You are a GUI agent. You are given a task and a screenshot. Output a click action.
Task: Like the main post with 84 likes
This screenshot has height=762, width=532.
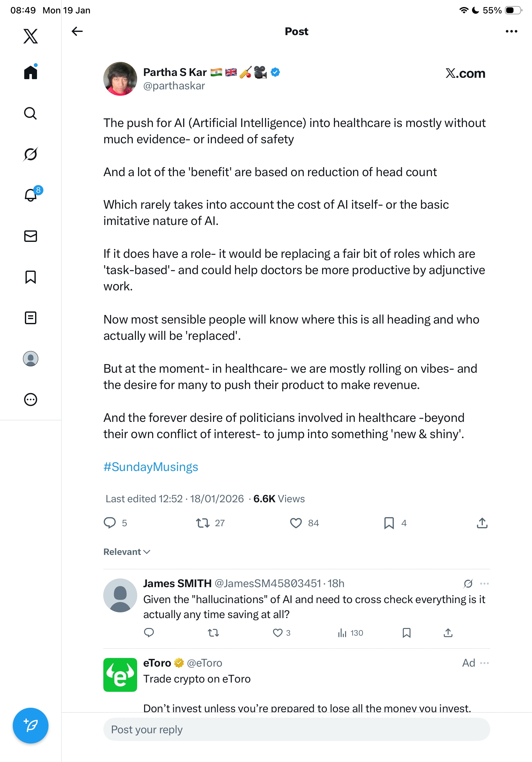(x=296, y=523)
